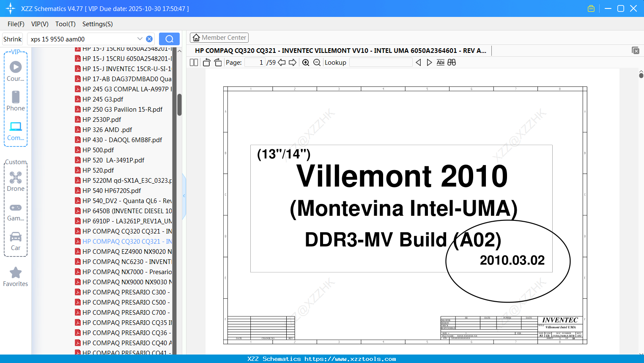Rotate page counterclockwise icon
The width and height of the screenshot is (644, 363).
206,63
